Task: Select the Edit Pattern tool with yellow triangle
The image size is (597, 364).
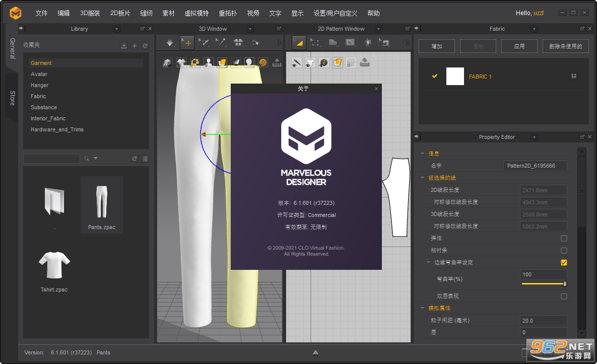Action: (x=299, y=43)
